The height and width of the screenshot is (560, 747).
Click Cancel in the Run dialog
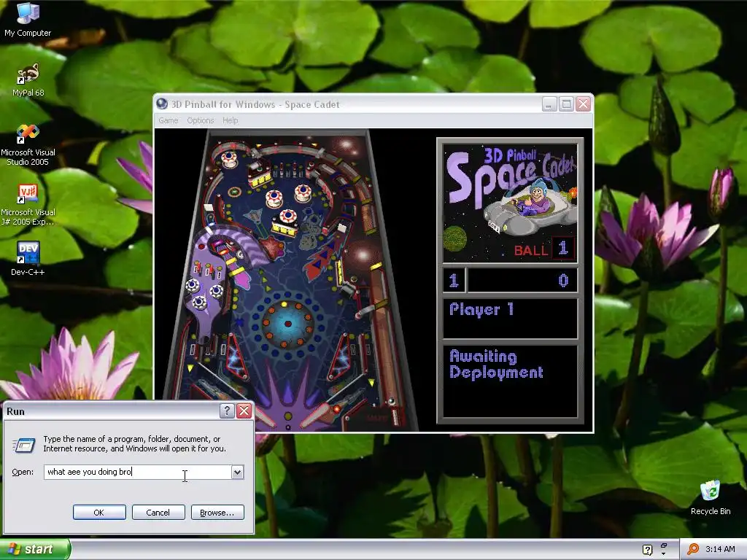pyautogui.click(x=158, y=513)
